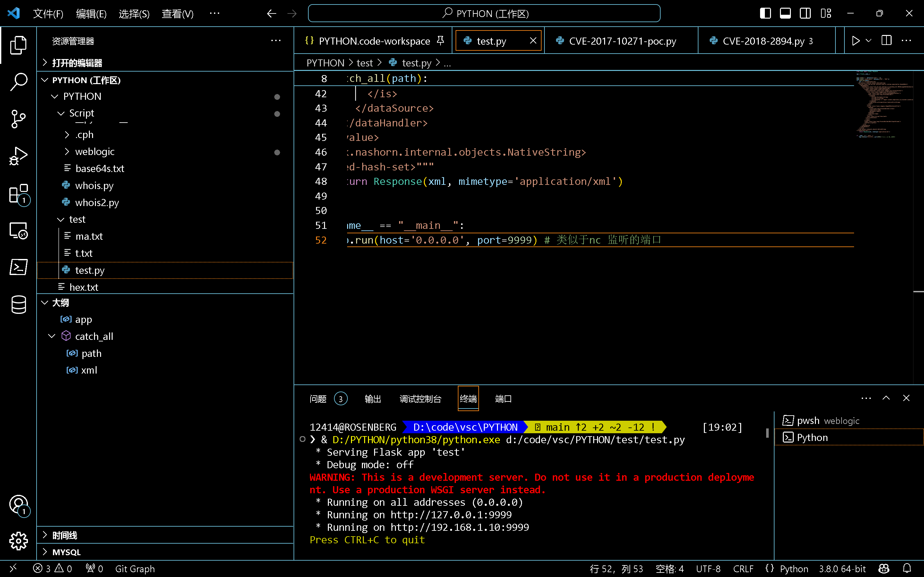Open the Database view icon
Image resolution: width=924 pixels, height=577 pixels.
[x=18, y=305]
